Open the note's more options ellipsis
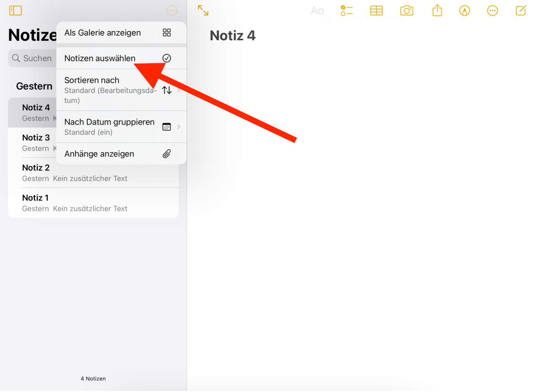This screenshot has height=392, width=539. pyautogui.click(x=492, y=10)
